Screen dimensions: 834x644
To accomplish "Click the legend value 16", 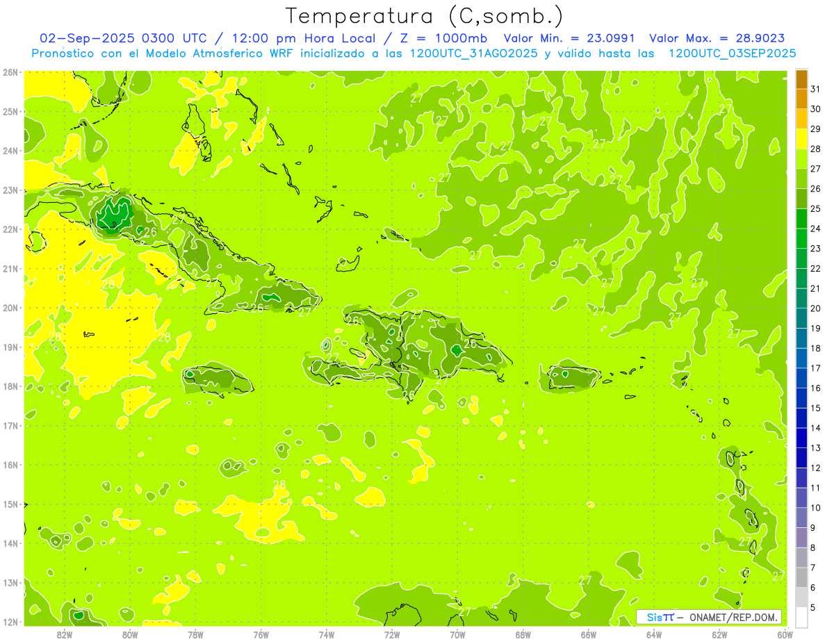I will coord(815,388).
